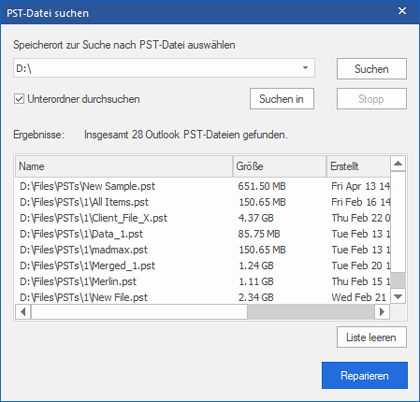Select the Merlin.pst file row
Image resolution: width=420 pixels, height=402 pixels.
203,282
